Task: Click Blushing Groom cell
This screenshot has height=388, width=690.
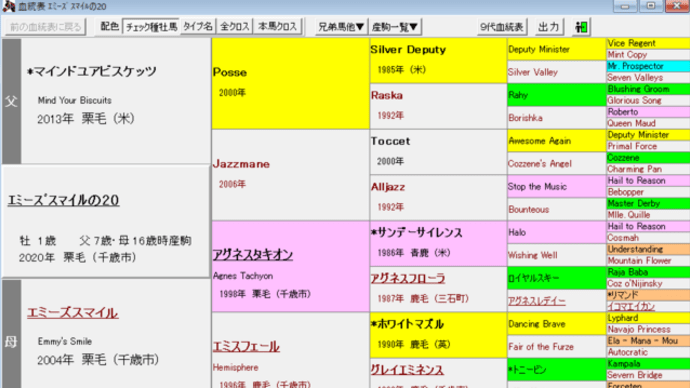Action: pyautogui.click(x=648, y=89)
